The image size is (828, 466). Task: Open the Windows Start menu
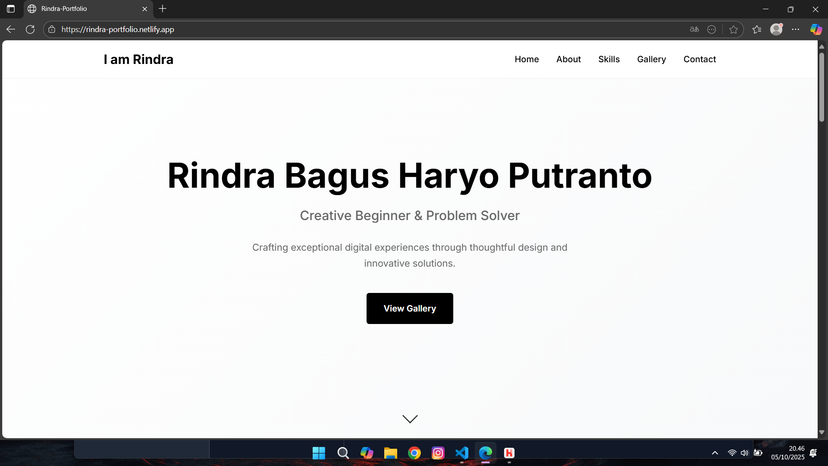[319, 453]
